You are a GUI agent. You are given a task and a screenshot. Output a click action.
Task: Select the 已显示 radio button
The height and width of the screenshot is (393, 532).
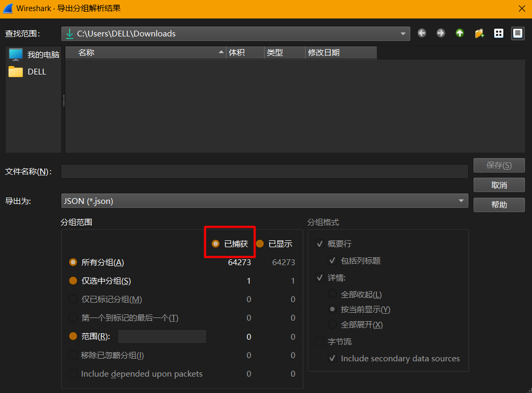[260, 244]
